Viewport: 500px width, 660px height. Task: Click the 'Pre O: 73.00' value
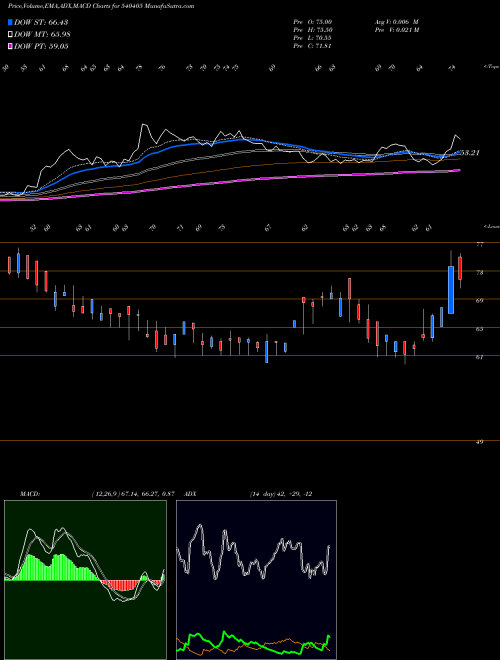(313, 22)
